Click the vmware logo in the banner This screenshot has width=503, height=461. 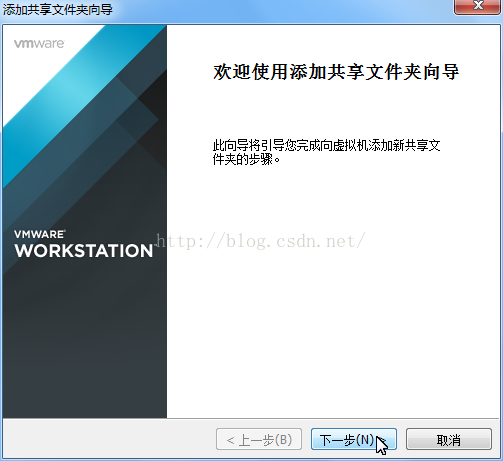[39, 44]
